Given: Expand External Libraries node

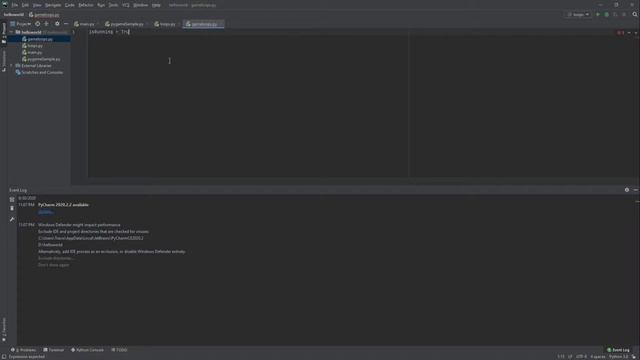Looking at the screenshot, I should point(11,66).
